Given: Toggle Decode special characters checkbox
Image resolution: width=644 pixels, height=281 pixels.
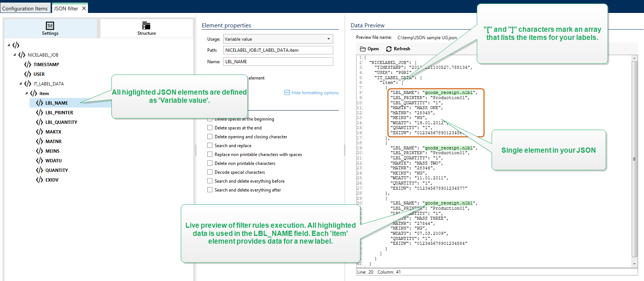Looking at the screenshot, I should coord(210,172).
